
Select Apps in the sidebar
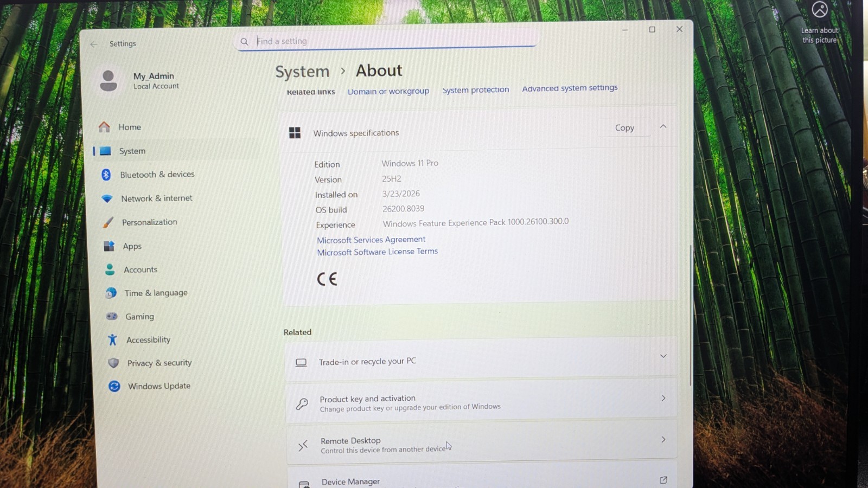coord(132,246)
